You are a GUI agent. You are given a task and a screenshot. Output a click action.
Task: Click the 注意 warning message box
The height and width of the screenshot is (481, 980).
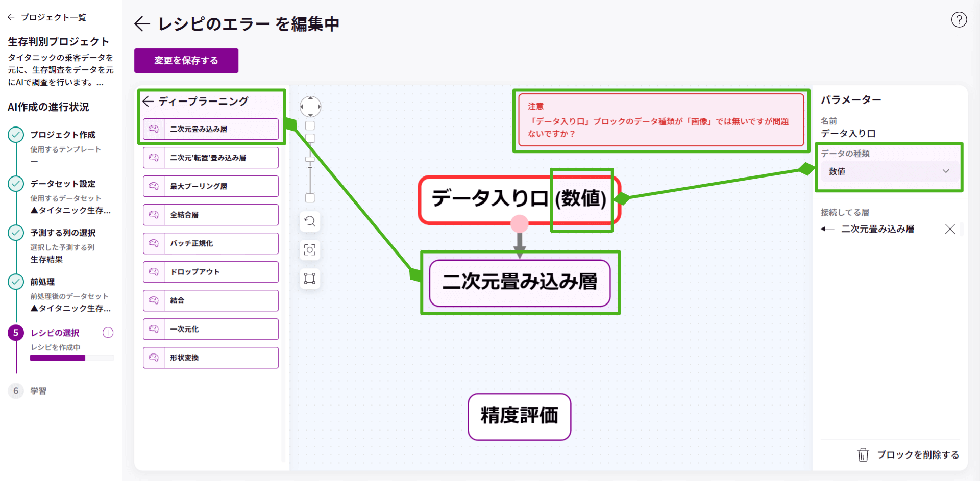pyautogui.click(x=661, y=120)
